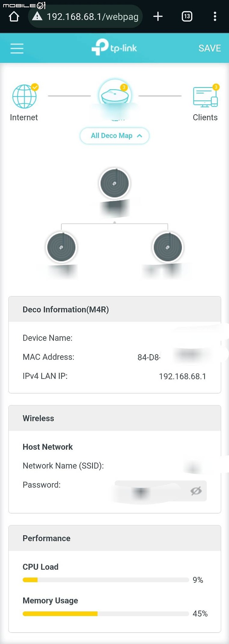
Task: Collapse the All Deco Map panel
Action: [114, 136]
